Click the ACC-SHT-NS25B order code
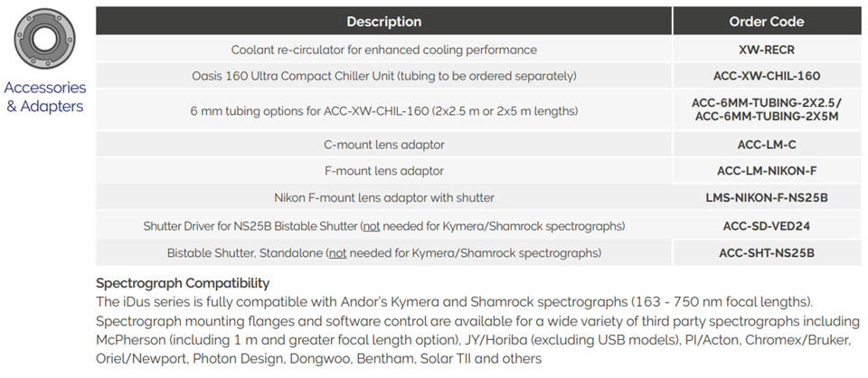Image resolution: width=868 pixels, height=378 pixels. (766, 252)
